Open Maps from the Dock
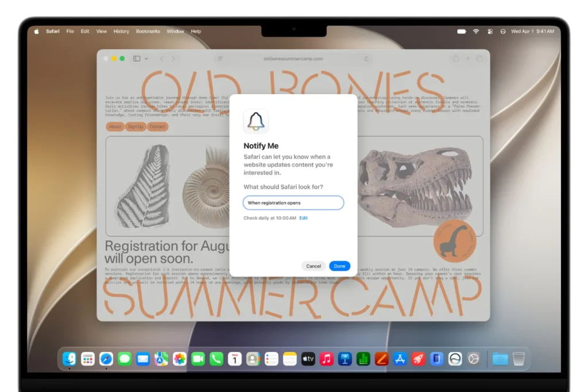Image resolution: width=588 pixels, height=392 pixels. [161, 359]
